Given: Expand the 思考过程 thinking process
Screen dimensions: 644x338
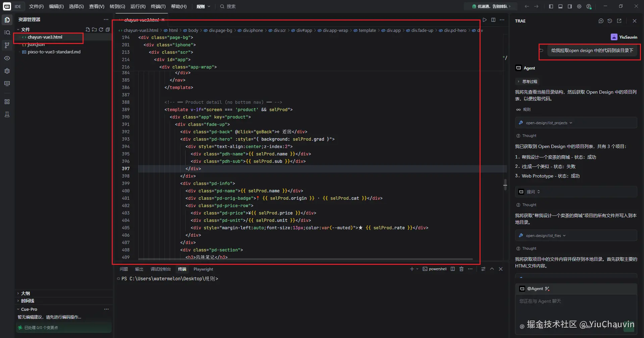Looking at the screenshot, I should [527, 82].
